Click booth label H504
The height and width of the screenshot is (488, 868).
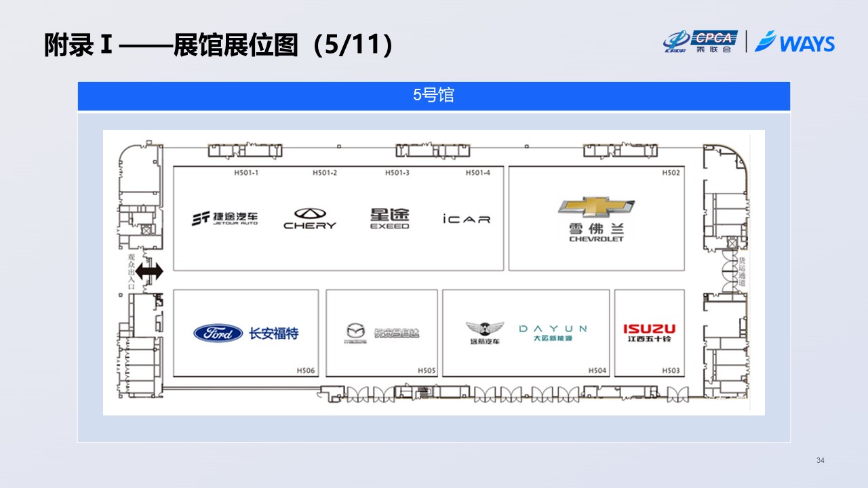pyautogui.click(x=597, y=371)
